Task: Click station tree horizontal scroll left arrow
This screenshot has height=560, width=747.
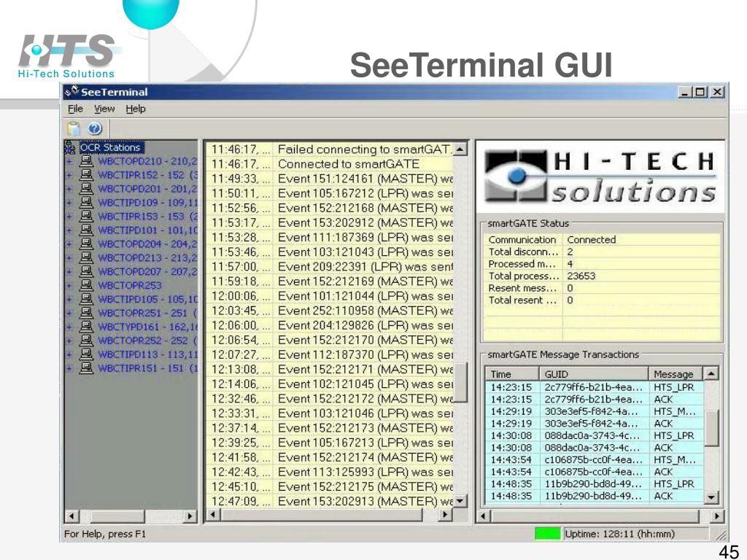Action: pos(71,516)
